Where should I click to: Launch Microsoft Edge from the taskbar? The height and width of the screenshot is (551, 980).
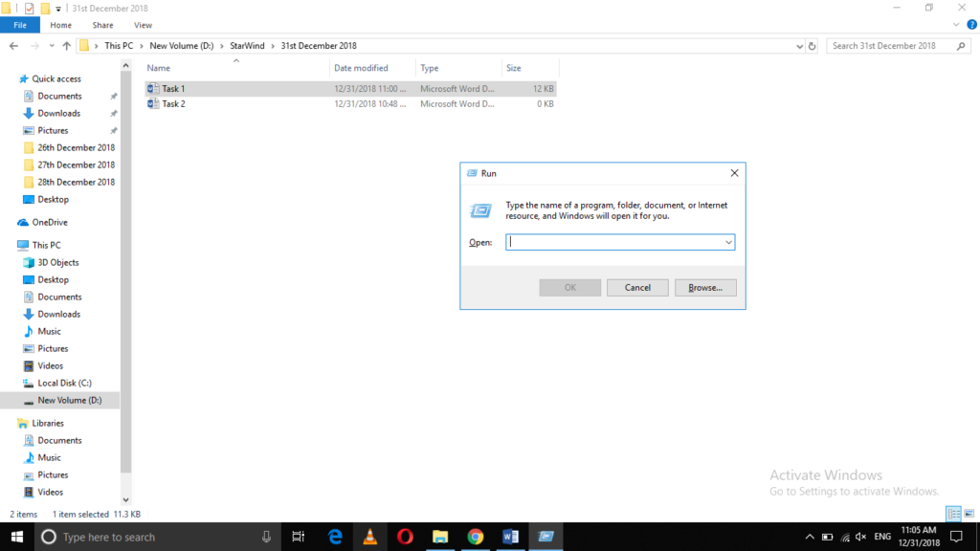pos(335,537)
